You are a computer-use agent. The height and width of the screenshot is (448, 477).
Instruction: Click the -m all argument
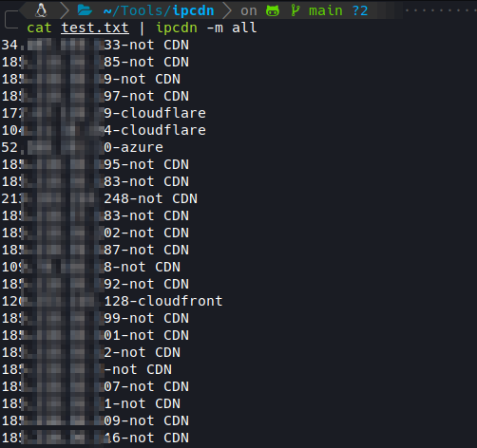click(x=232, y=28)
